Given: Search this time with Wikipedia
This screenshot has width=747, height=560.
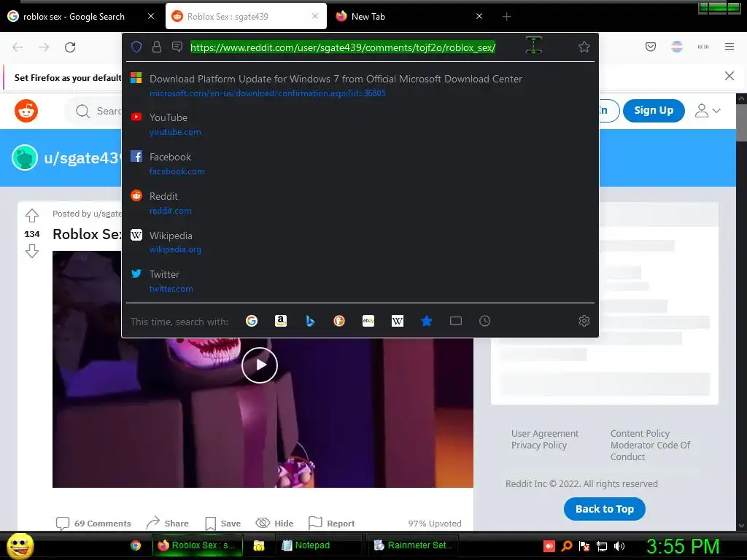Looking at the screenshot, I should (x=398, y=321).
